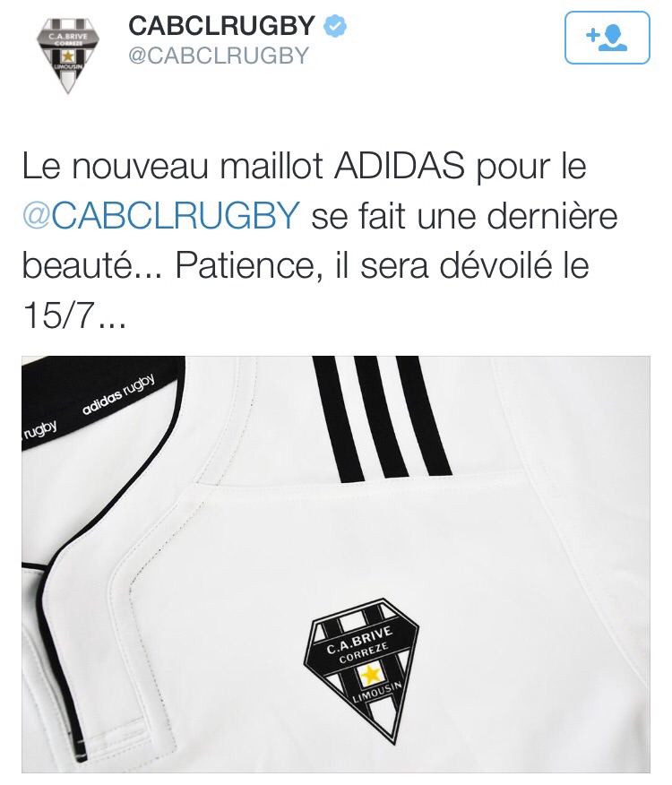
Task: Click the word ADIDAS in tweet text
Action: click(399, 166)
